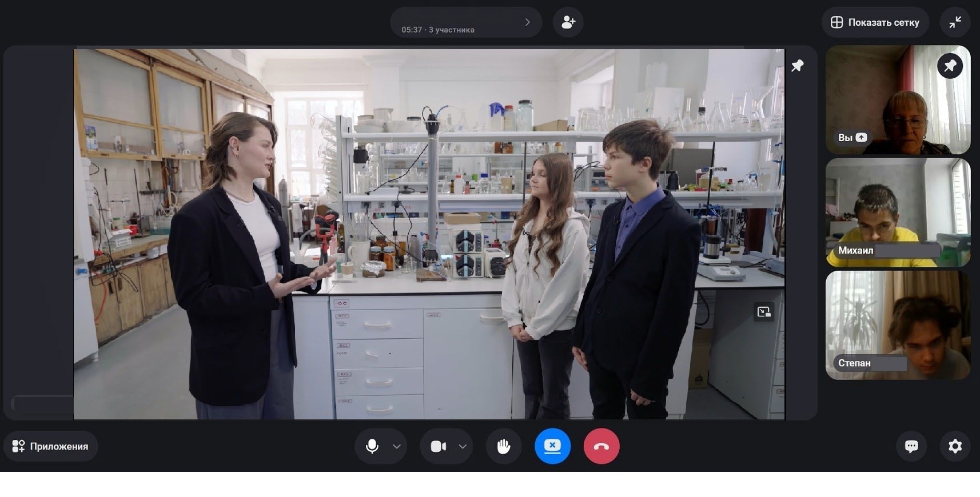980x497 pixels.
Task: Open the Приложения apps menu
Action: tap(50, 446)
